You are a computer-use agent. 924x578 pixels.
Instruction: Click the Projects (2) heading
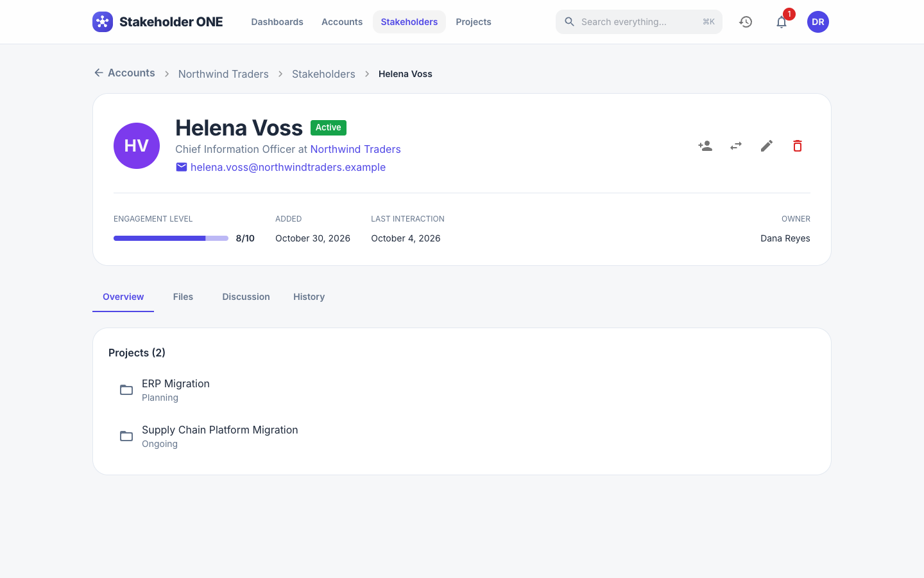137,353
